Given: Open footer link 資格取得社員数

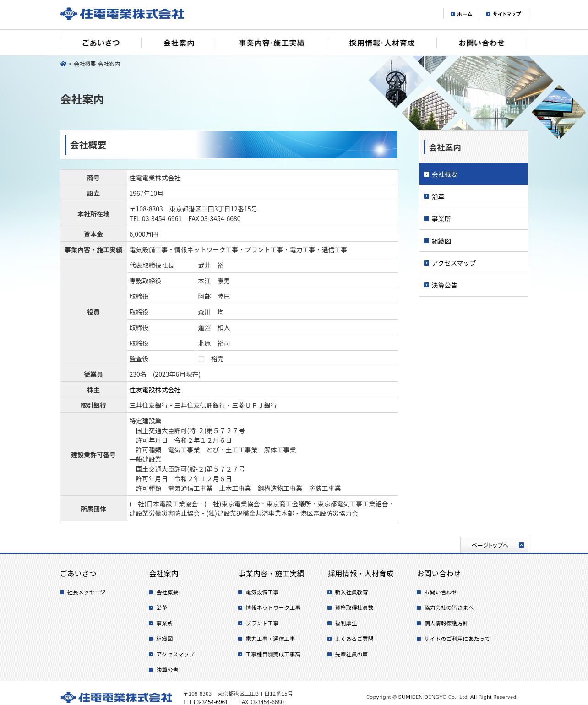Looking at the screenshot, I should click(354, 608).
